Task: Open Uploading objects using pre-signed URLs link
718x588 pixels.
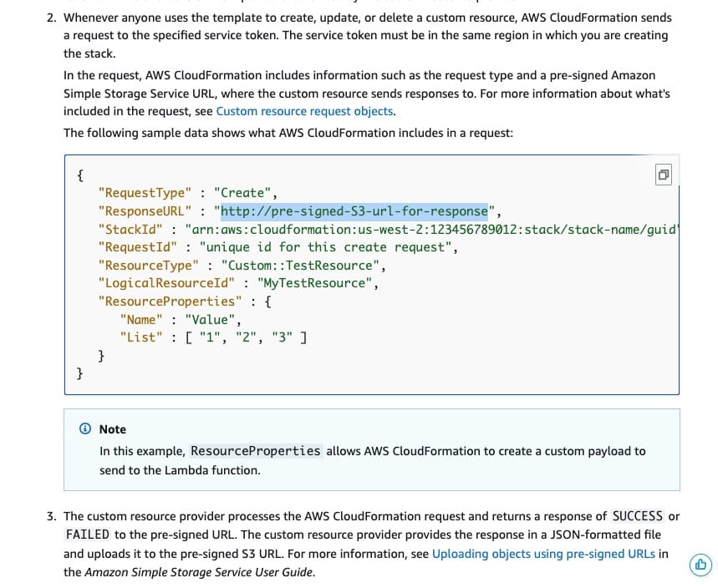Action: pos(543,554)
